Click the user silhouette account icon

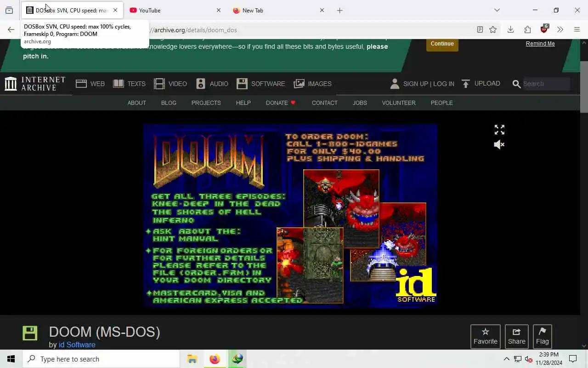coord(395,84)
